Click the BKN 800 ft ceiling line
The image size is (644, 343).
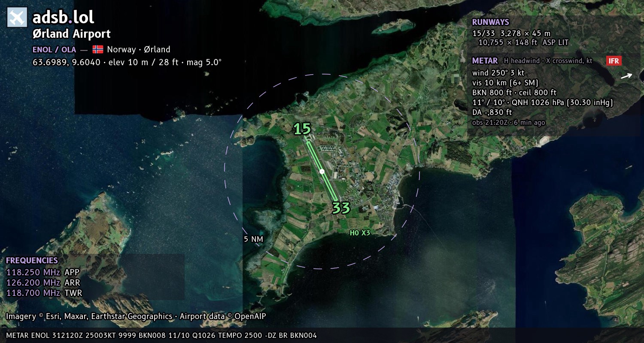pos(514,93)
